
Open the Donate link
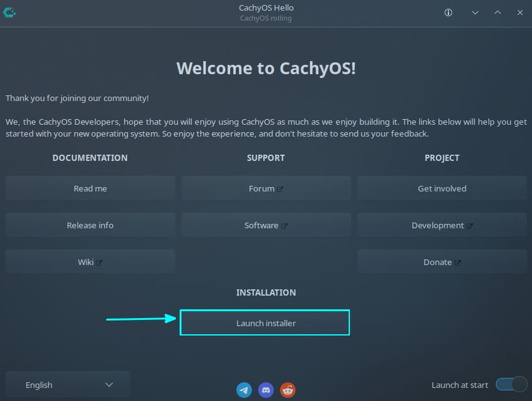click(x=442, y=262)
